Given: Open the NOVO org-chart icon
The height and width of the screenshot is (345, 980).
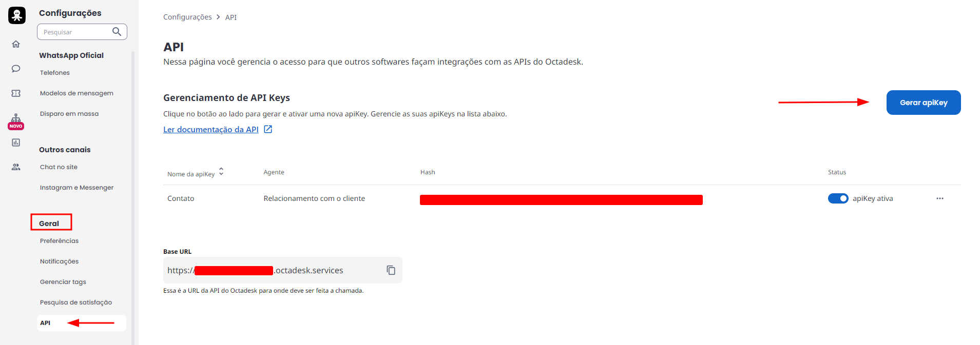Looking at the screenshot, I should (x=16, y=121).
